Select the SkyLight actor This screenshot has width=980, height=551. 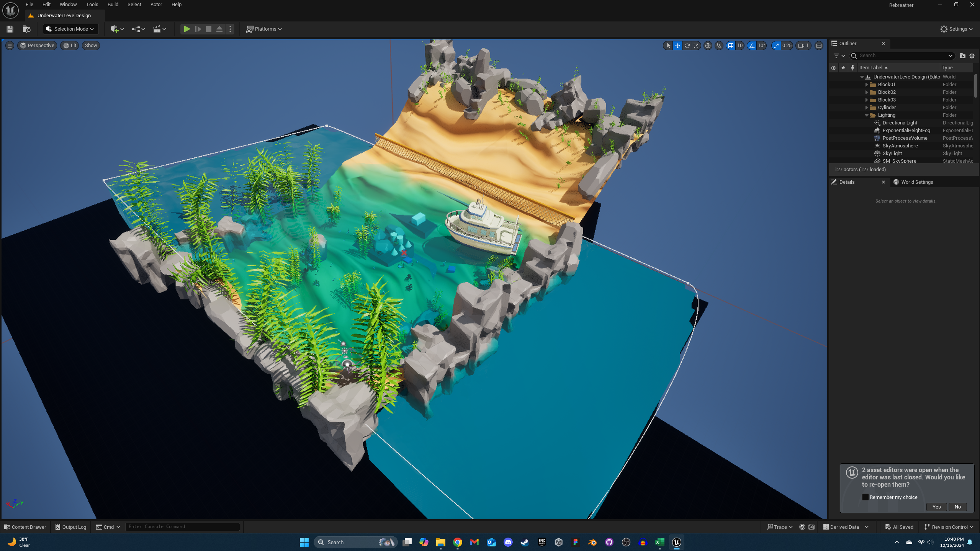pyautogui.click(x=892, y=154)
